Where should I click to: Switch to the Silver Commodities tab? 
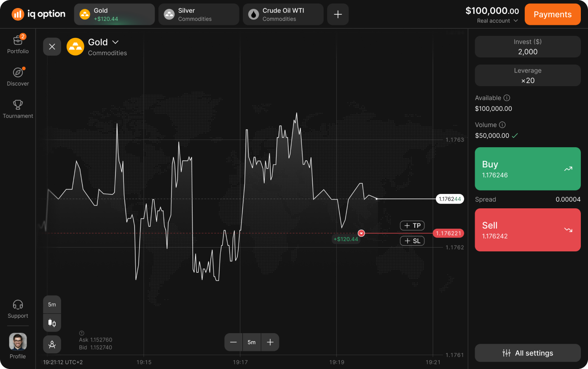199,14
